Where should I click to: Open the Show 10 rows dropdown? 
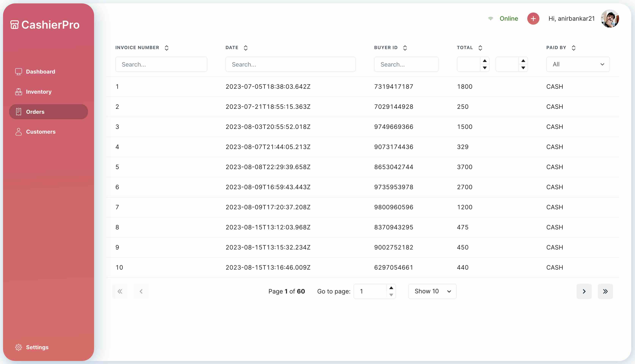pyautogui.click(x=432, y=291)
